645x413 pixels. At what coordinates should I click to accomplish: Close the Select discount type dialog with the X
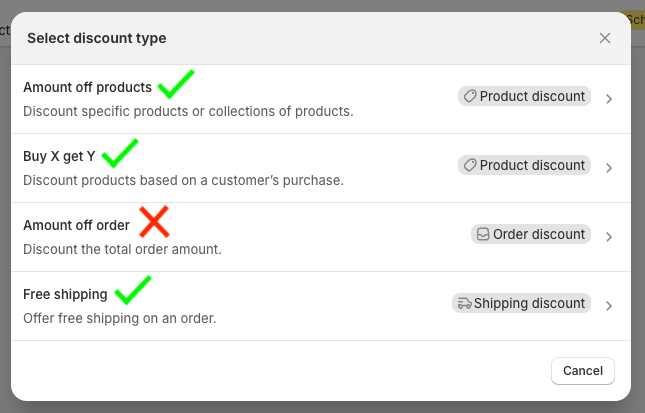[605, 38]
